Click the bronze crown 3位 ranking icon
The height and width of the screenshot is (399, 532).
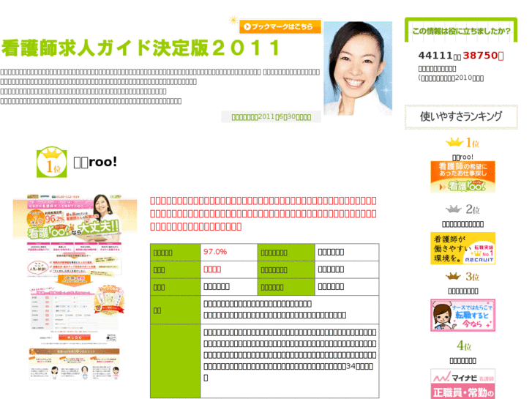click(462, 277)
